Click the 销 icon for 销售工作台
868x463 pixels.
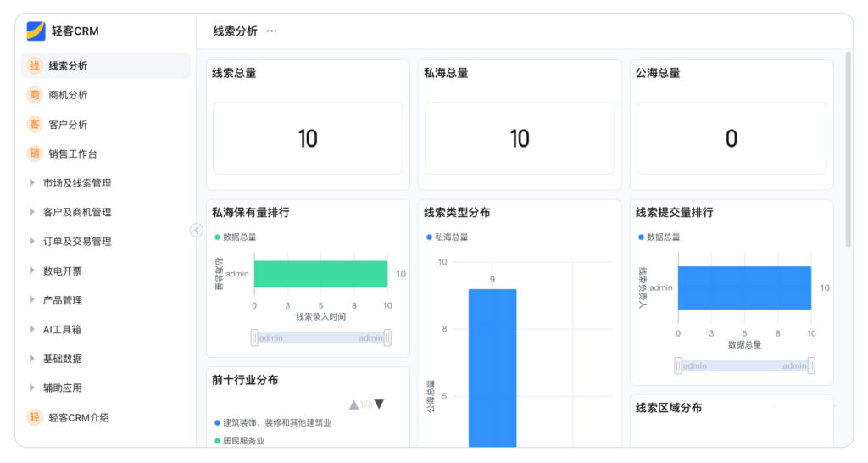tap(35, 153)
